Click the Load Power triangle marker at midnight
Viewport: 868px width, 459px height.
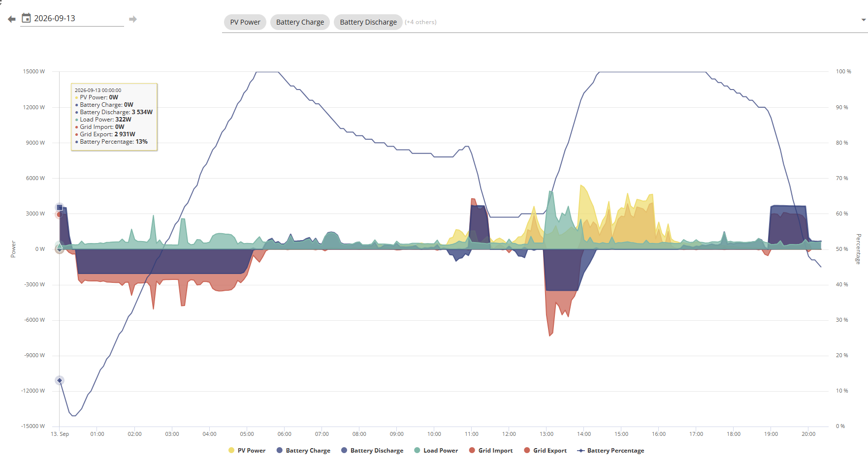60,245
